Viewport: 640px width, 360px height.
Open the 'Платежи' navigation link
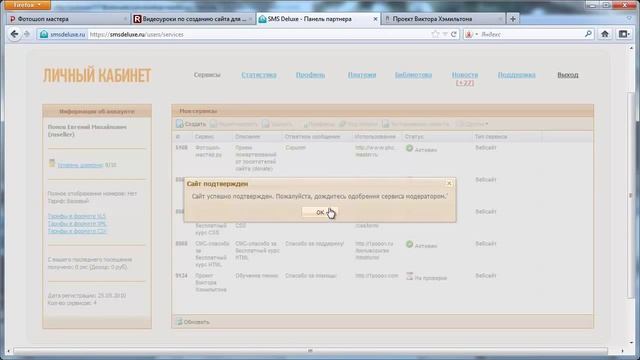click(x=362, y=75)
